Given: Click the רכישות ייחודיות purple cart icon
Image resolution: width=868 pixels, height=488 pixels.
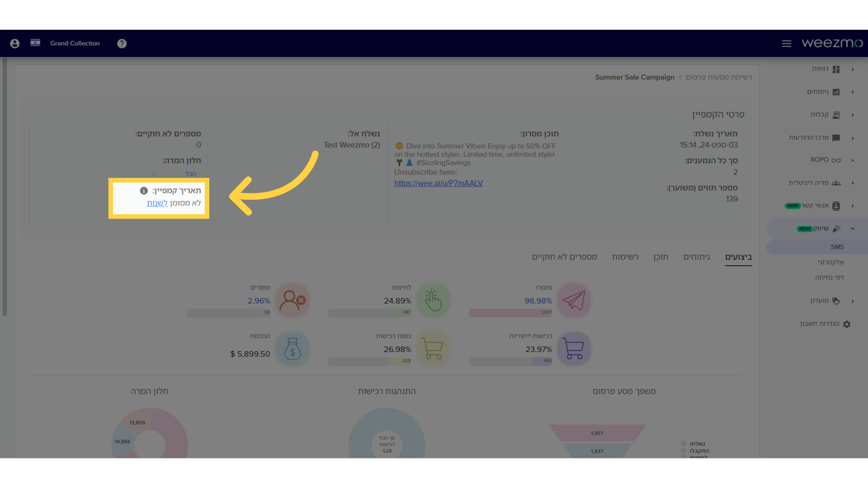Looking at the screenshot, I should point(574,348).
